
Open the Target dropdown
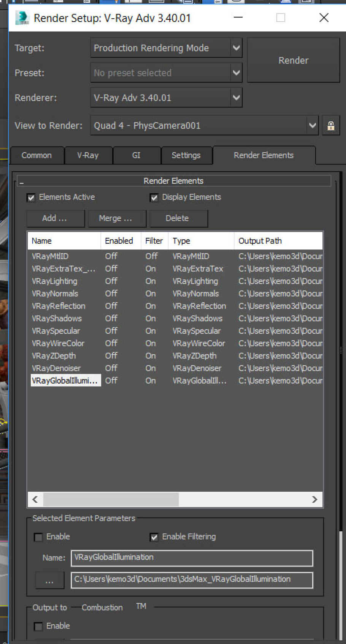(166, 48)
